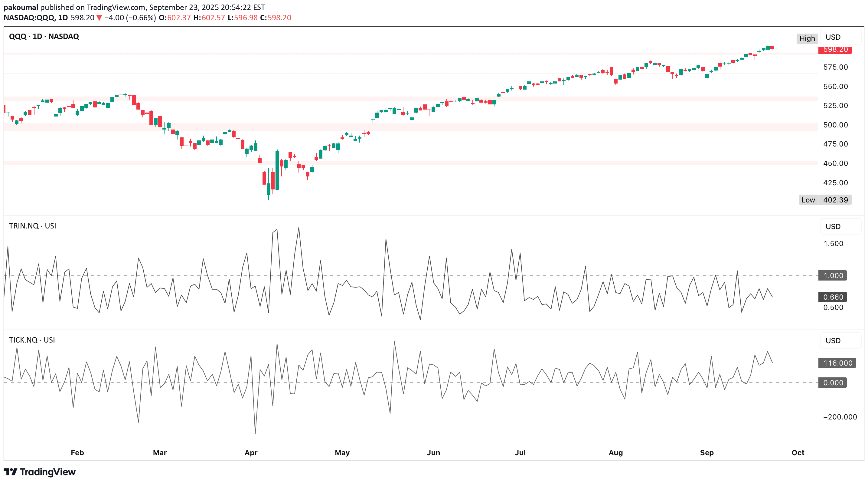Click the −4.00 (−0.66%) change text
The image size is (868, 483).
[x=130, y=18]
